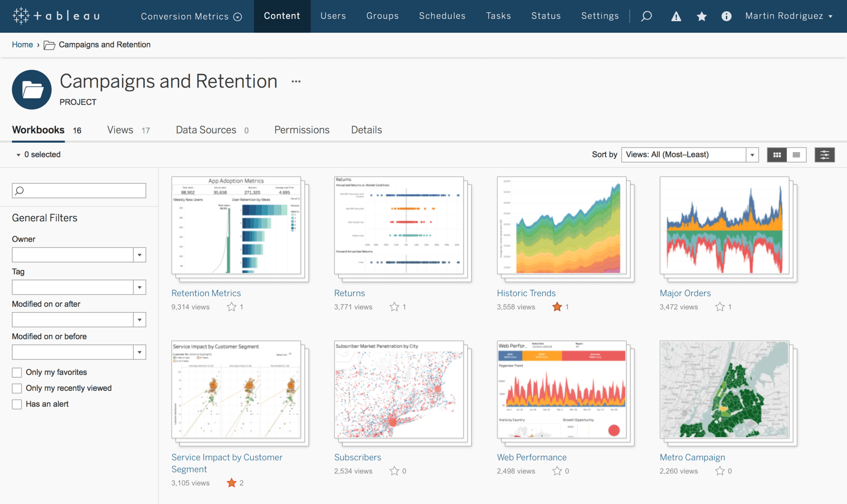Switch to the Permissions tab
The height and width of the screenshot is (504, 847).
(x=302, y=130)
